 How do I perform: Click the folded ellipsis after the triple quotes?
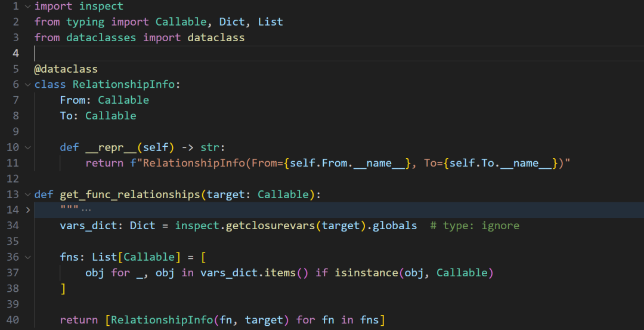(x=86, y=210)
